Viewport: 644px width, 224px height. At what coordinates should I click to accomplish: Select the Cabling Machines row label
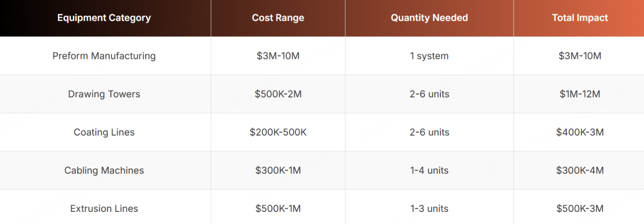pos(104,170)
